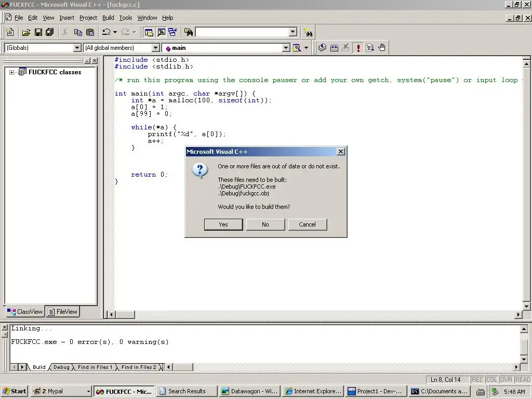The width and height of the screenshot is (532, 399).
Task: Switch to Find in Files 1 tab
Action: point(95,367)
